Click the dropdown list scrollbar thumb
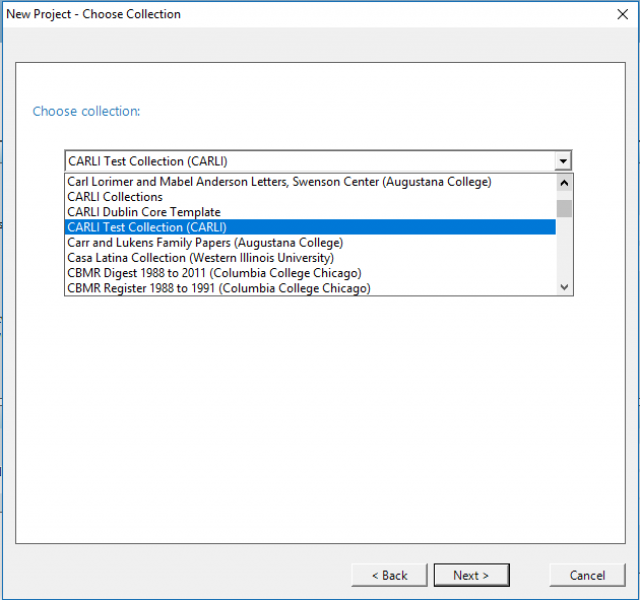 tap(564, 209)
